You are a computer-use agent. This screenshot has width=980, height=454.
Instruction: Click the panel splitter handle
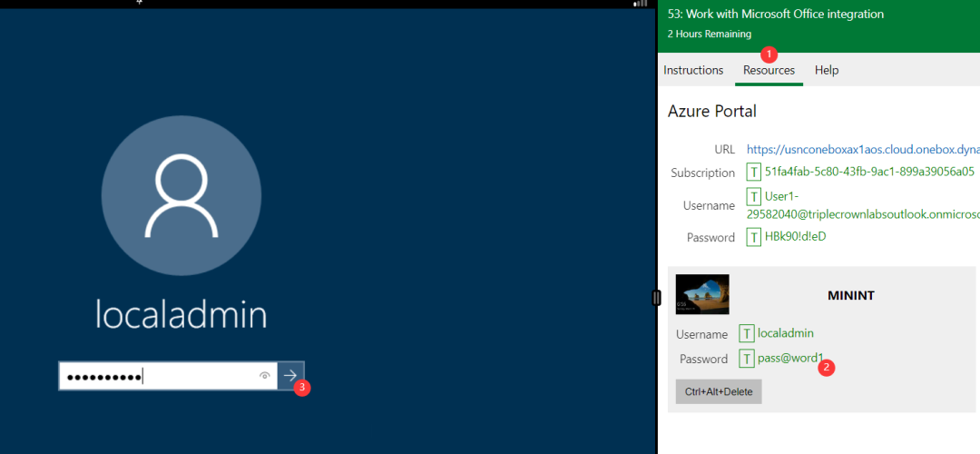pyautogui.click(x=656, y=298)
